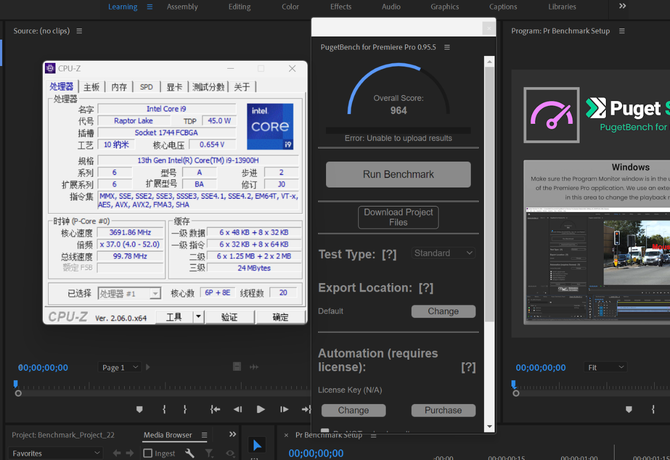The width and height of the screenshot is (670, 460).
Task: Switch to the Editing workspace
Action: point(239,7)
